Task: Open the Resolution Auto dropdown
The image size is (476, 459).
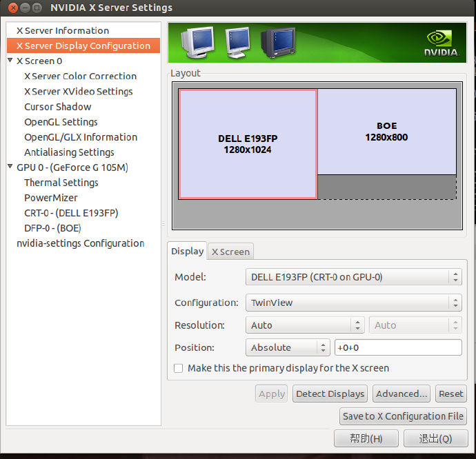Action: [305, 325]
